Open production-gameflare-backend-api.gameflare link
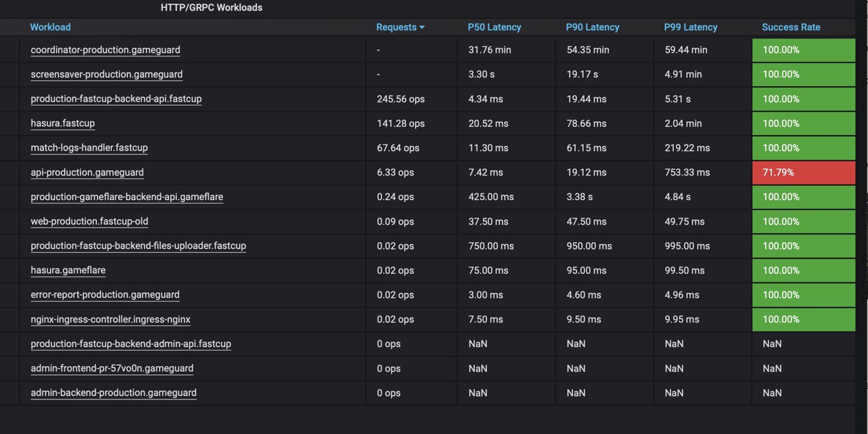 [x=127, y=197]
